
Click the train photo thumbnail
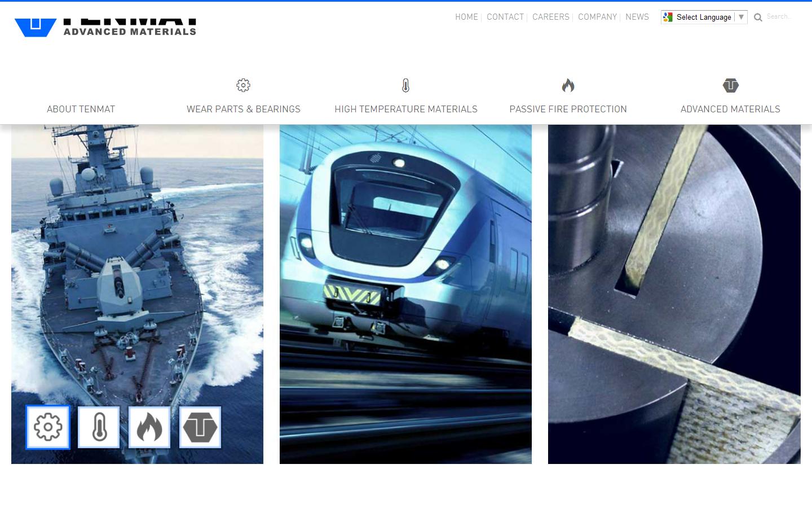pyautogui.click(x=405, y=294)
